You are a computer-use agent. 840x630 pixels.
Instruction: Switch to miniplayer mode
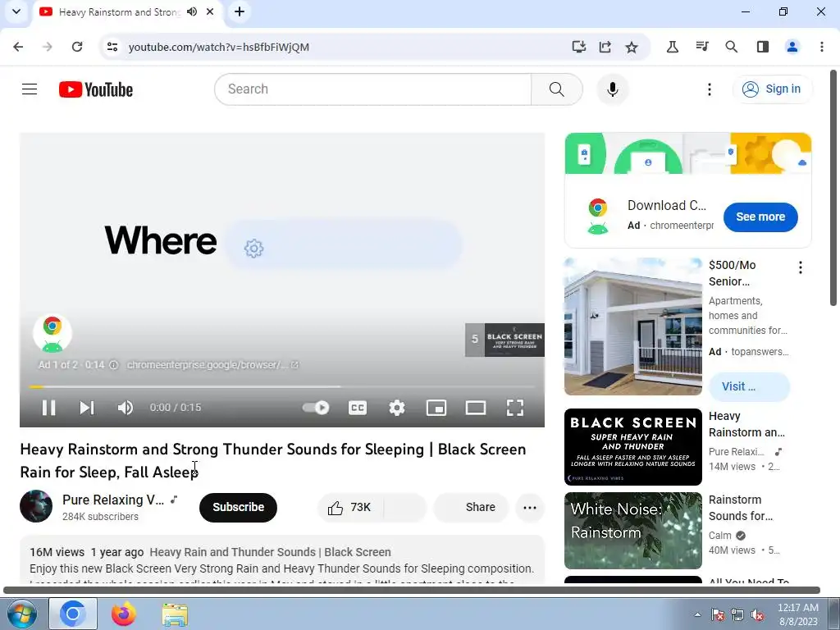click(436, 408)
